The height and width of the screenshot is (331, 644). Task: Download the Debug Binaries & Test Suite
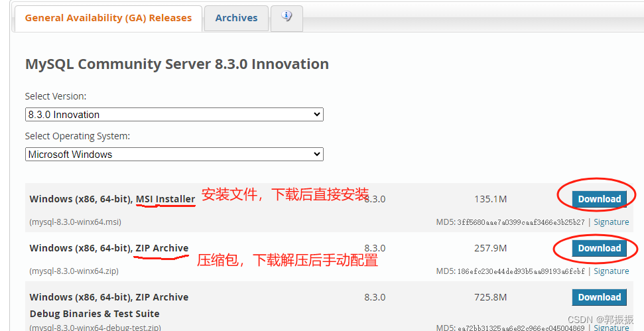coord(600,297)
